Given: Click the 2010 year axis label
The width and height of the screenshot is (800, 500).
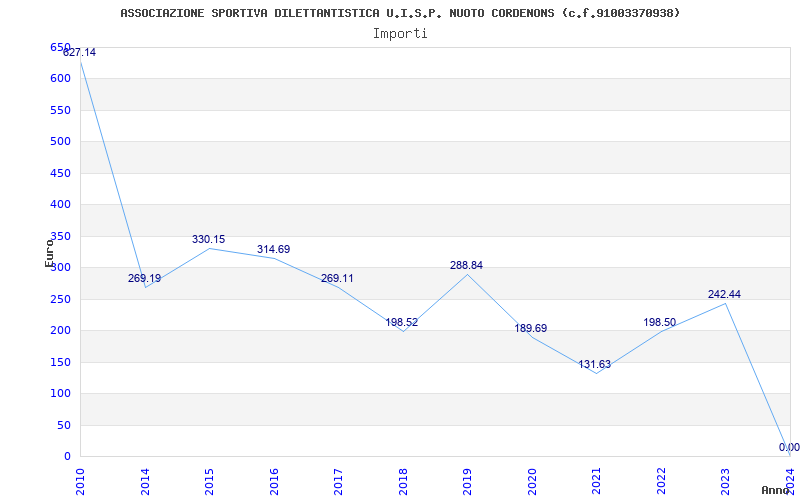Looking at the screenshot, I should click(81, 481).
